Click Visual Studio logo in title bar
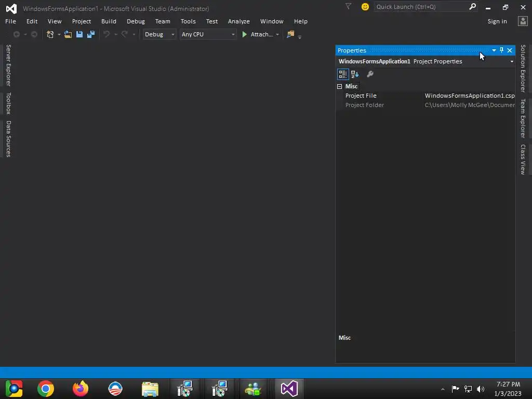This screenshot has height=399, width=532. [x=11, y=8]
